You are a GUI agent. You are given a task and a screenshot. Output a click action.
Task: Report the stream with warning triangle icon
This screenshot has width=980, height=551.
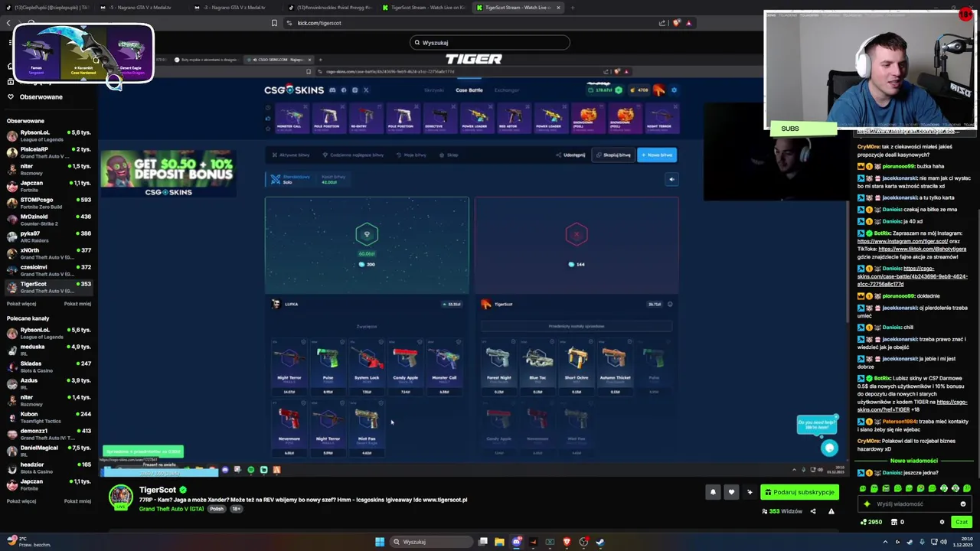click(831, 511)
